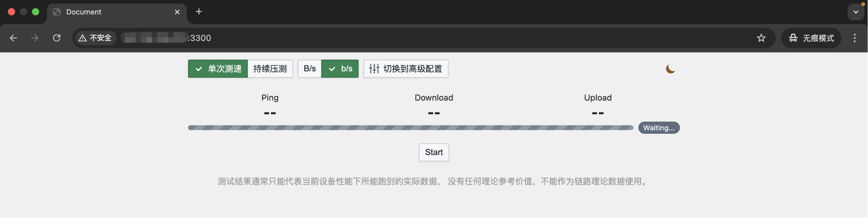Click the 无痕模式 incognito button
Screen dimensions: 868x218
click(811, 38)
